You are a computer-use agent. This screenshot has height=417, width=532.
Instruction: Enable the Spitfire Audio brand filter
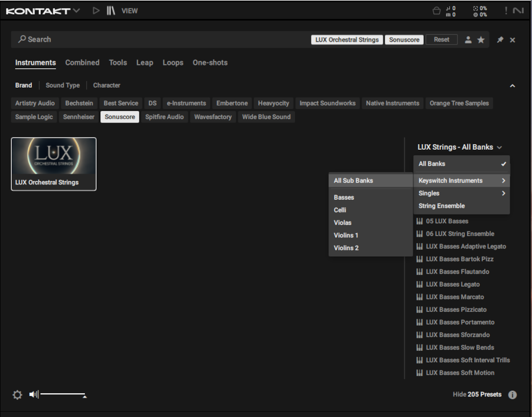point(164,117)
